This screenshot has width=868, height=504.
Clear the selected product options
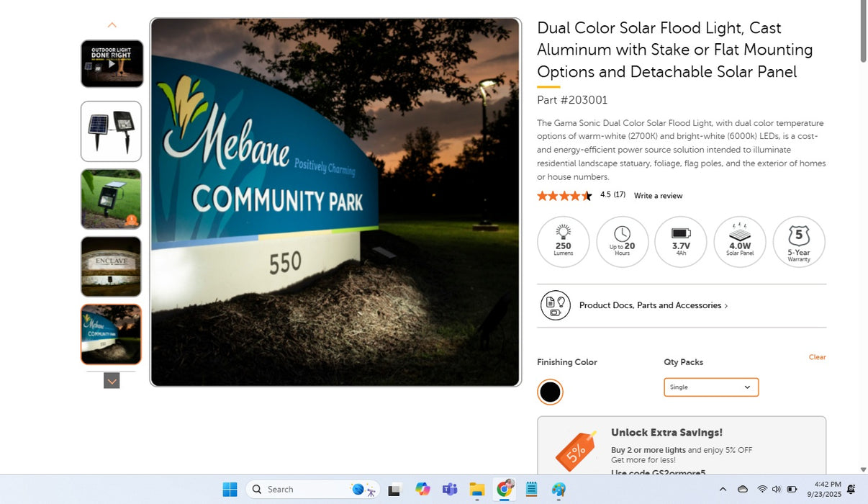[x=817, y=357]
